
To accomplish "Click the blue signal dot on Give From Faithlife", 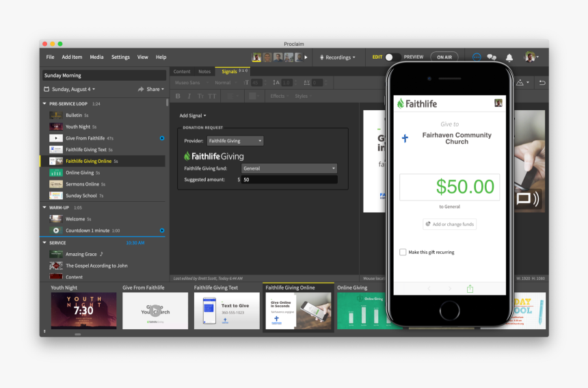I will 162,138.
